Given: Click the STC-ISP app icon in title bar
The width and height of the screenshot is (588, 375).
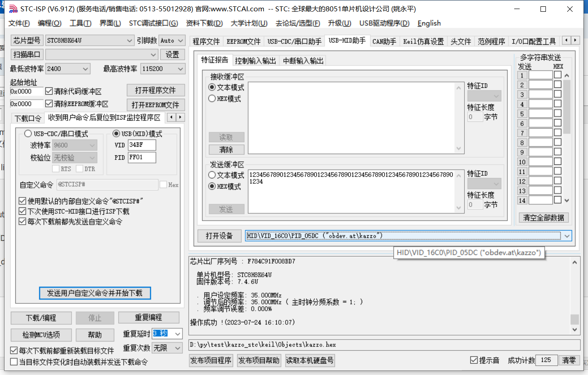Looking at the screenshot, I should [x=14, y=9].
